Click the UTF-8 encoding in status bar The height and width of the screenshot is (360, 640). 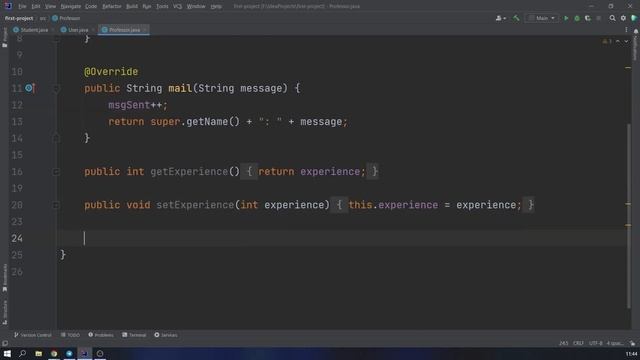coord(596,343)
